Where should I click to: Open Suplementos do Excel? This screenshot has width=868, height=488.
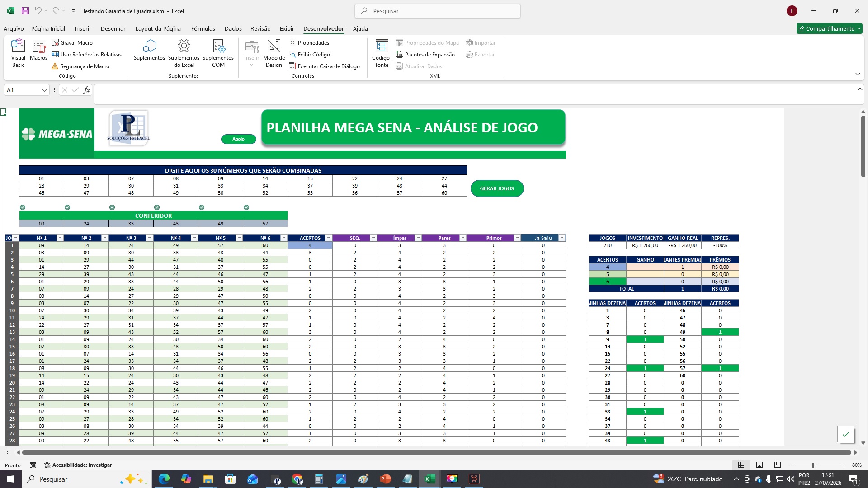point(184,53)
